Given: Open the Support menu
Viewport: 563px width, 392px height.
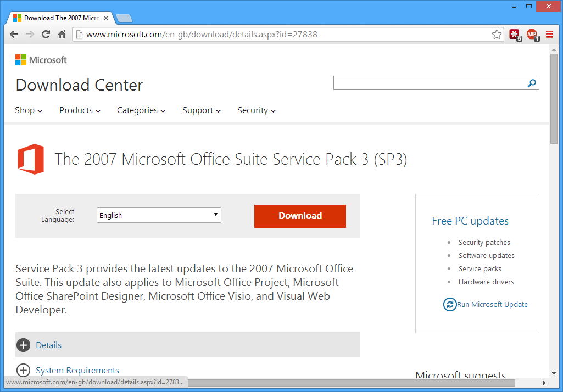Looking at the screenshot, I should [x=202, y=110].
